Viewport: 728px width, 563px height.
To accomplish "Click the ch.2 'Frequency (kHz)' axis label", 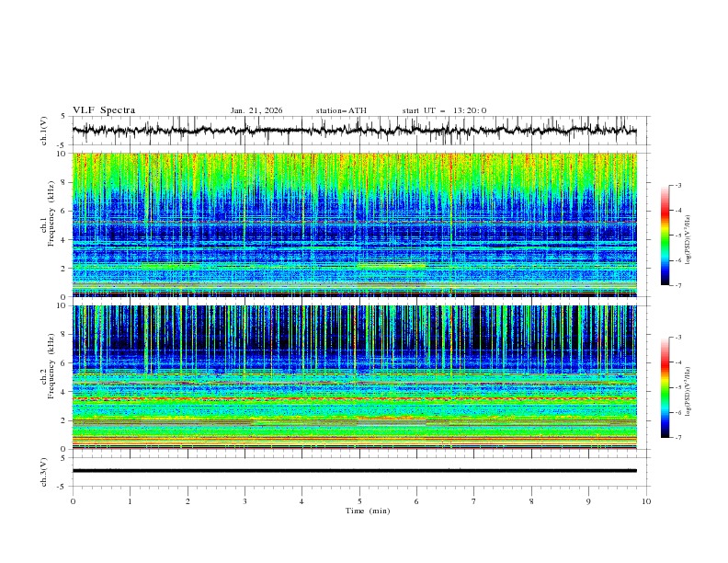I will tap(51, 365).
